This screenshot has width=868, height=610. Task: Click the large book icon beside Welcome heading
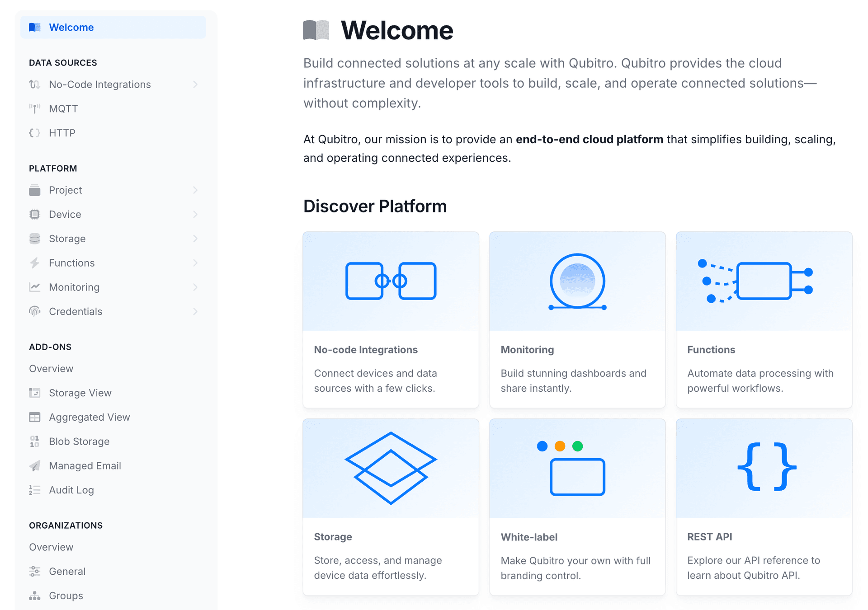(x=316, y=30)
